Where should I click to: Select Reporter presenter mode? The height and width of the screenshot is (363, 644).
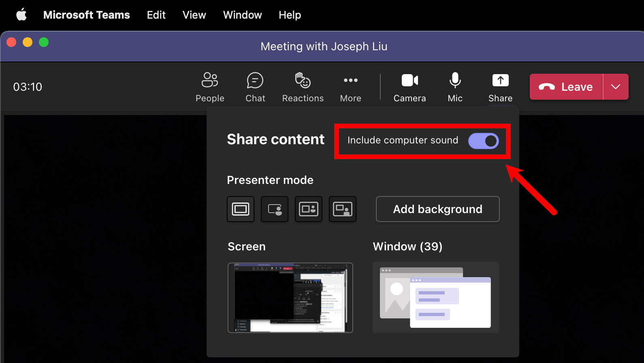pos(343,209)
